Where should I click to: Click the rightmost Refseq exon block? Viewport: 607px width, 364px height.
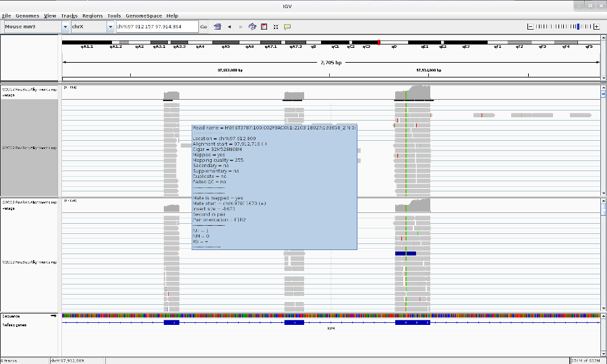pyautogui.click(x=413, y=322)
